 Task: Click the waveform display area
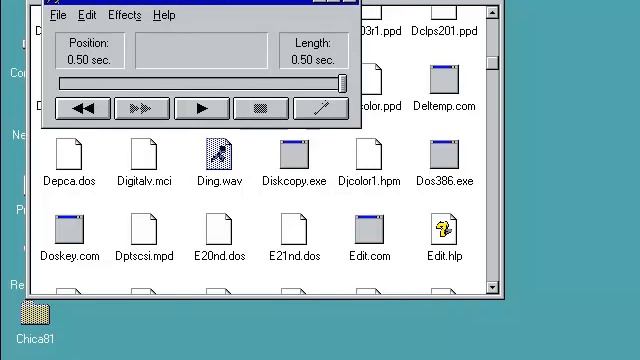click(x=202, y=51)
